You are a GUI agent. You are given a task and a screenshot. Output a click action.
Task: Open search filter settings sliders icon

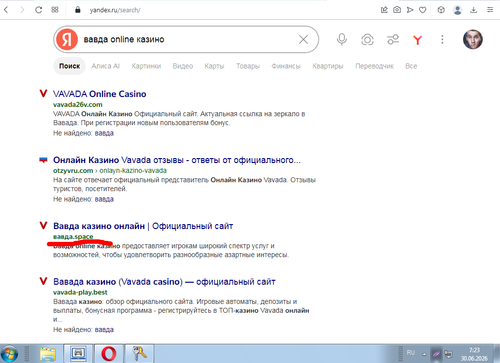point(393,39)
